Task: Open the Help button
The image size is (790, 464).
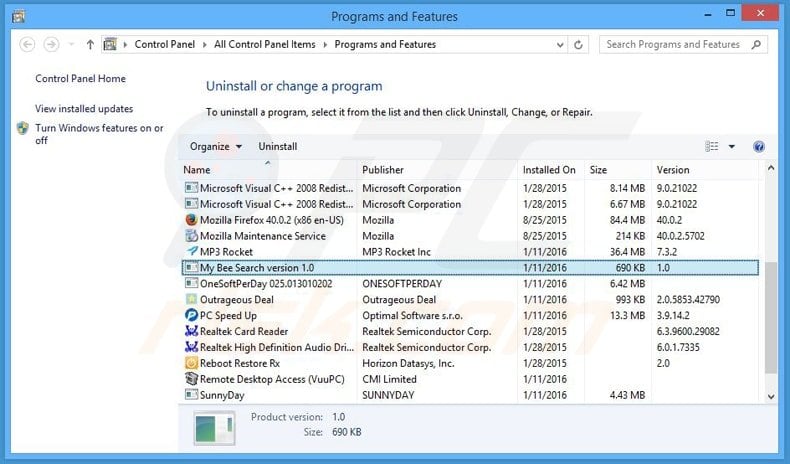Action: pos(758,147)
